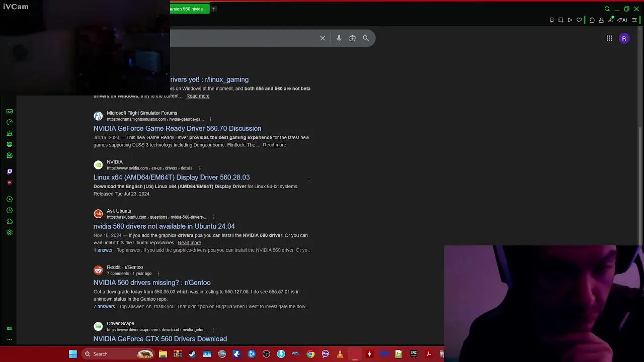This screenshot has height=362, width=644.
Task: Open the Google account avatar 'R'
Action: coord(624,38)
